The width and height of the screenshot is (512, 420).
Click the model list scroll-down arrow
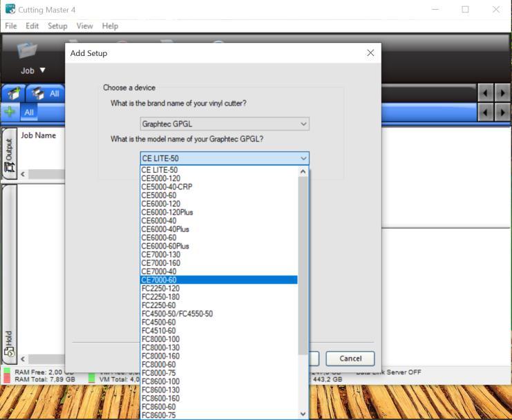pyautogui.click(x=303, y=414)
